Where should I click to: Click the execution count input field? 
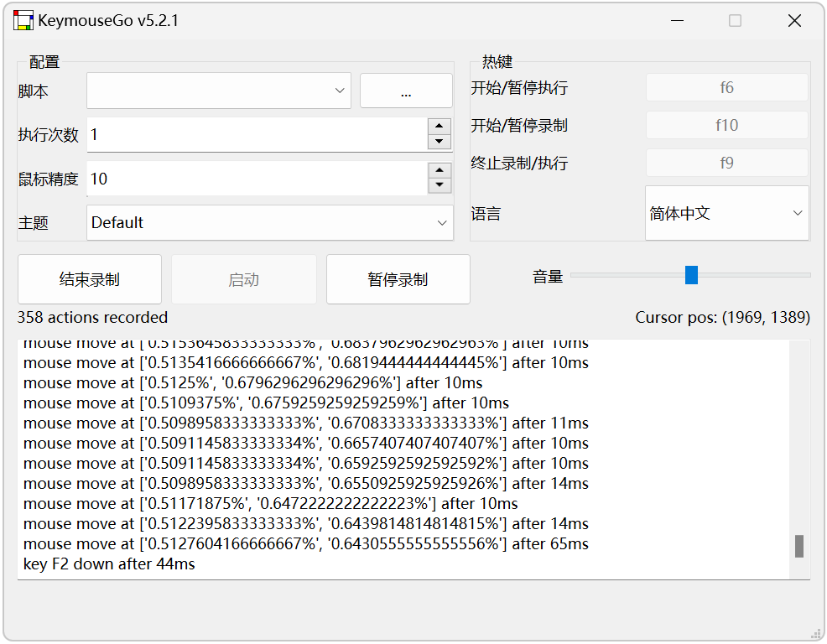tap(257, 134)
